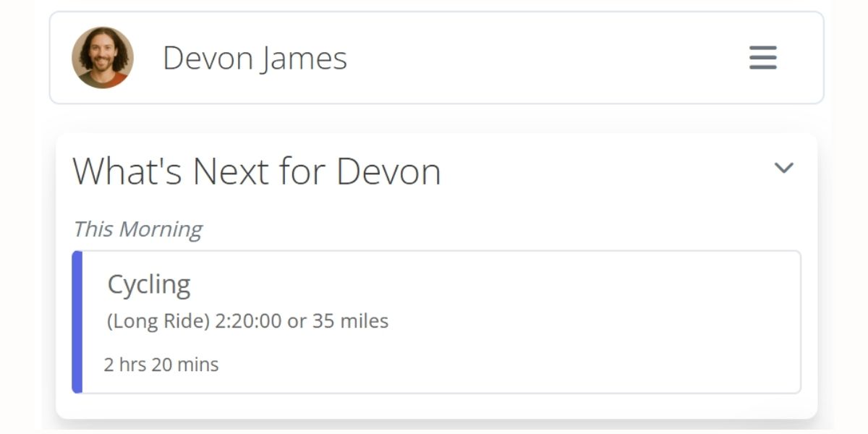Viewport: 868px width, 434px height.
Task: Click the This Morning label
Action: (x=137, y=229)
